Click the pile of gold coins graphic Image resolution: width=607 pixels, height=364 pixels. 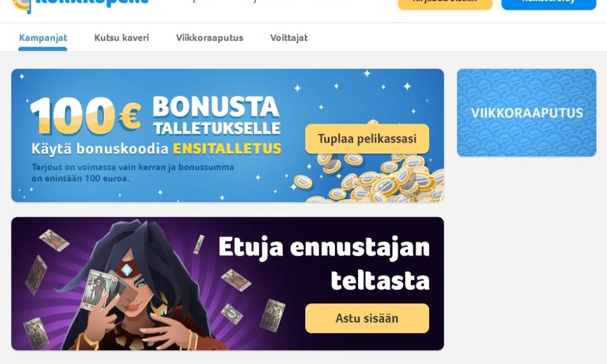[x=371, y=178]
